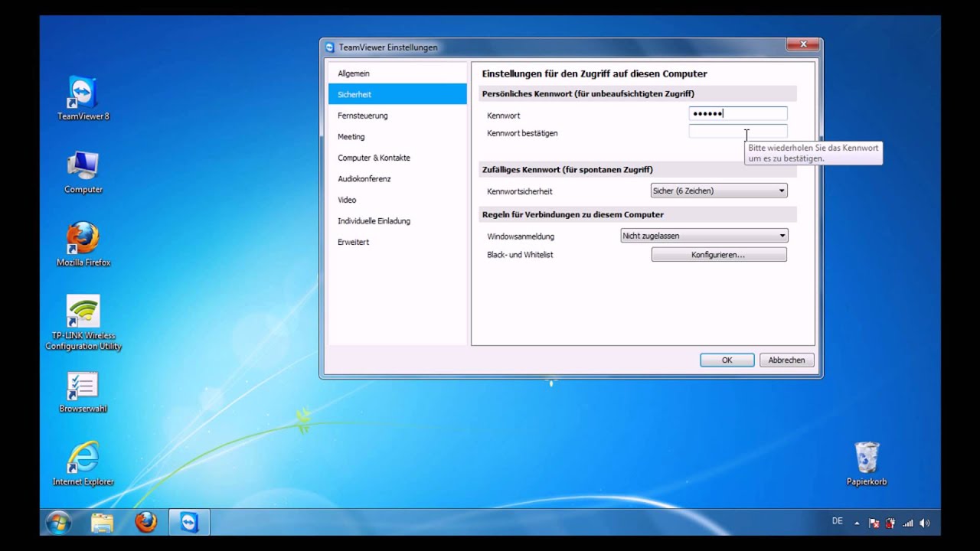This screenshot has height=551, width=980.
Task: Open Windows Explorer from the taskbar
Action: coord(102,523)
